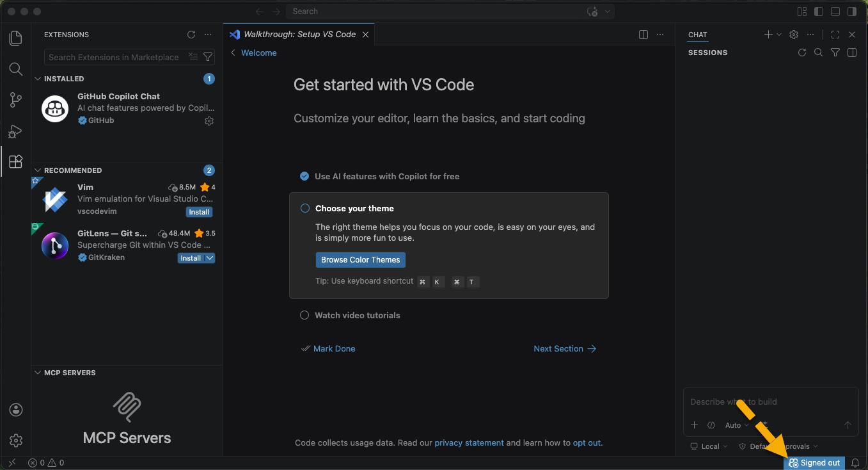Open the privacy statement link
Screen dimensions: 868x470
pos(469,442)
